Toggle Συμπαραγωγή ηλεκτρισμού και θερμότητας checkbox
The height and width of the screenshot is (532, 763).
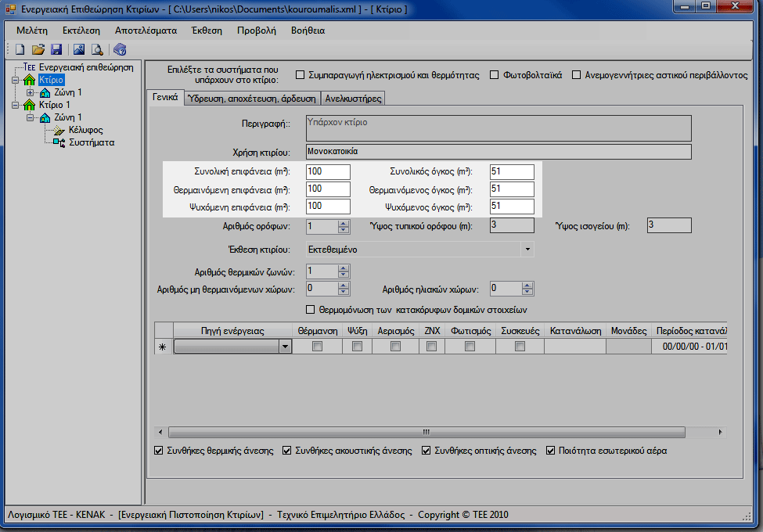point(301,75)
